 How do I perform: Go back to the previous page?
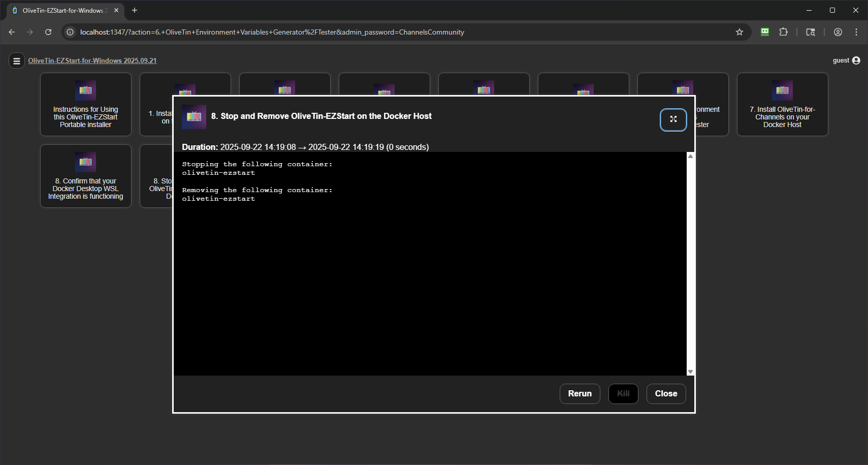[12, 32]
